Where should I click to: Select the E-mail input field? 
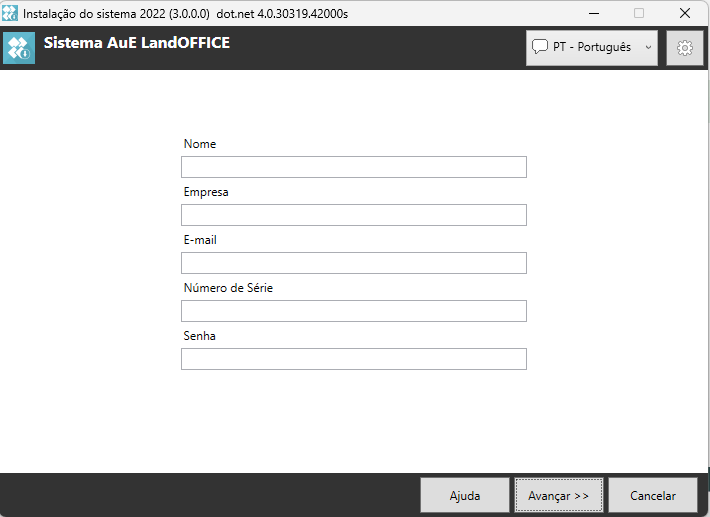tap(353, 263)
